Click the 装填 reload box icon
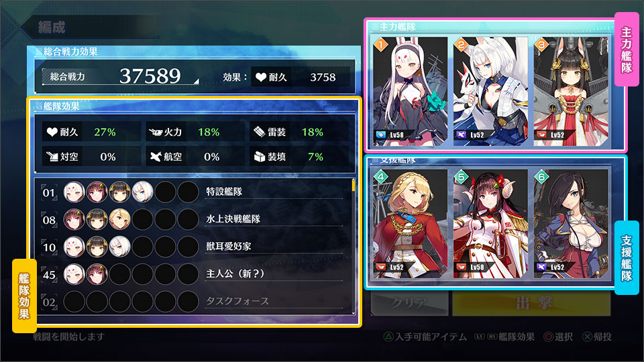 (260, 156)
